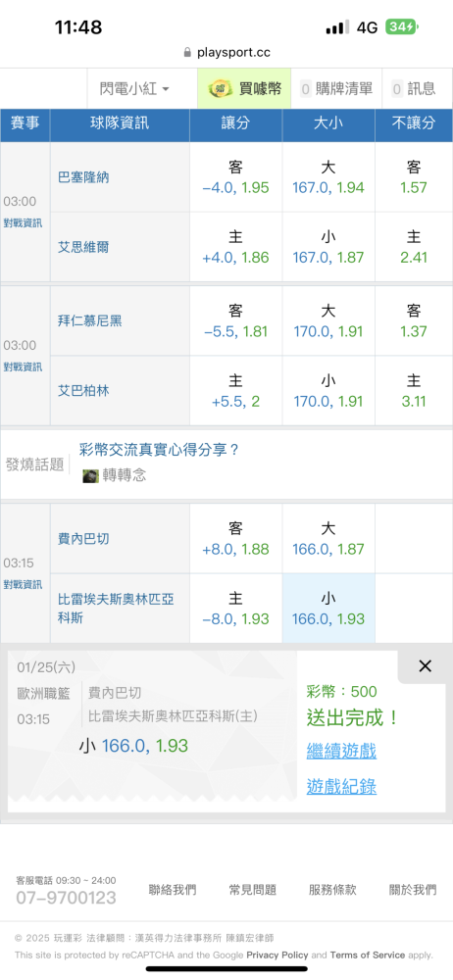Open the 彩幣交流真實心得分享 topic
The image size is (453, 980).
coord(160,450)
